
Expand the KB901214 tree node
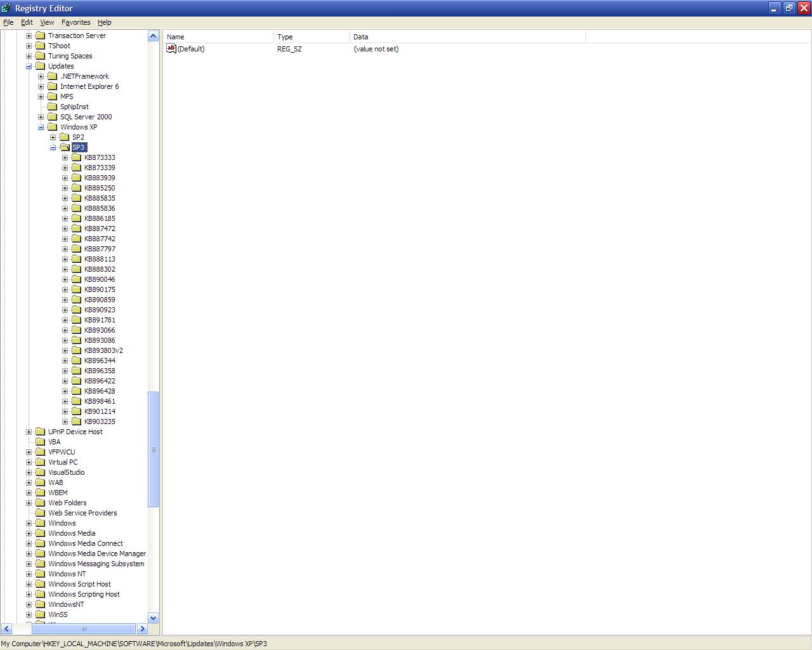[x=65, y=411]
